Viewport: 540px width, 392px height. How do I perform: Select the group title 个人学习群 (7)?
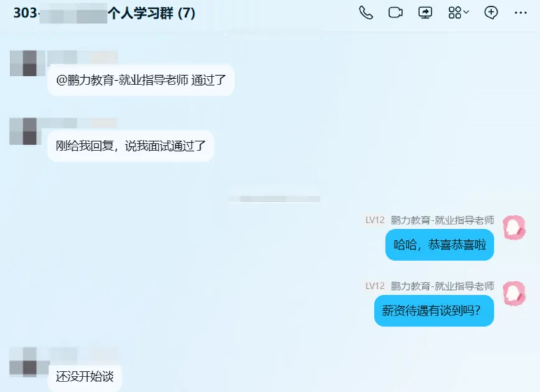tap(152, 13)
